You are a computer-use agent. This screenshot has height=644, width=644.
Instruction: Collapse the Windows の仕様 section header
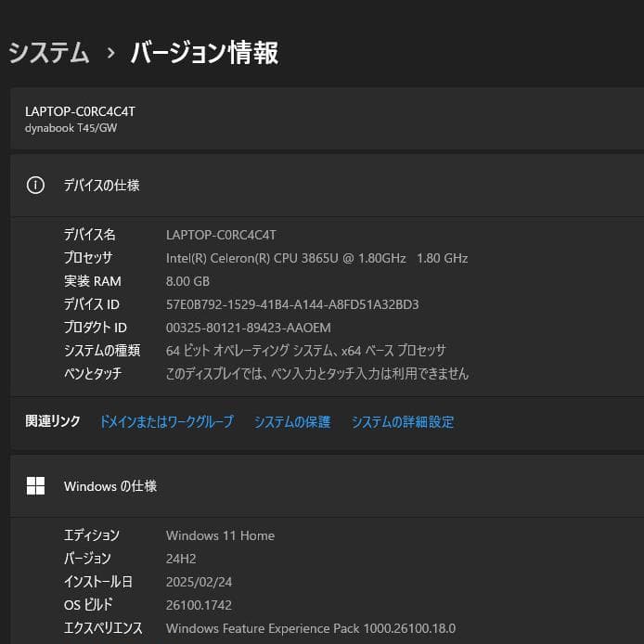(x=327, y=486)
